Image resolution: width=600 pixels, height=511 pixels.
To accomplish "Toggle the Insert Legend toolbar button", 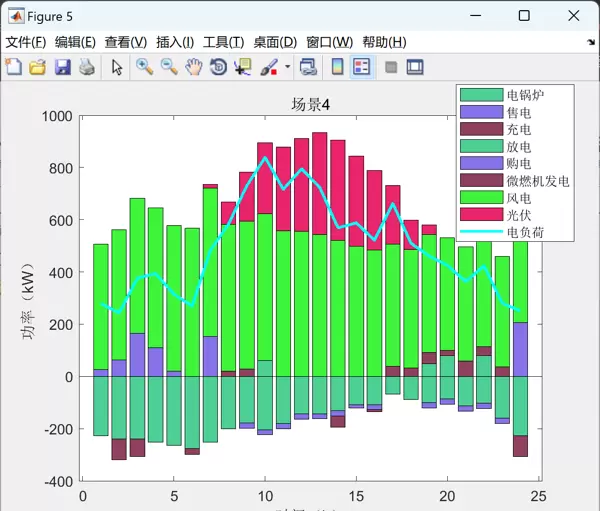I will click(x=361, y=67).
